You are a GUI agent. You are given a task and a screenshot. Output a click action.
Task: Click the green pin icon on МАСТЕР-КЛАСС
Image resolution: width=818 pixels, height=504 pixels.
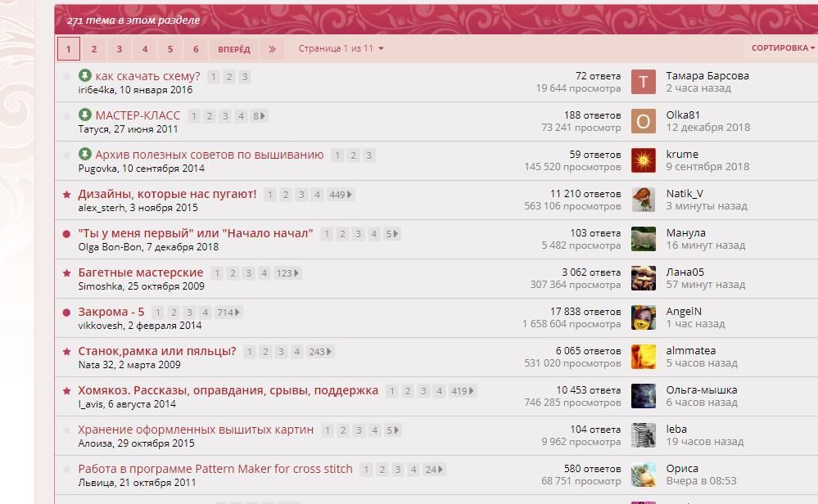[x=84, y=115]
